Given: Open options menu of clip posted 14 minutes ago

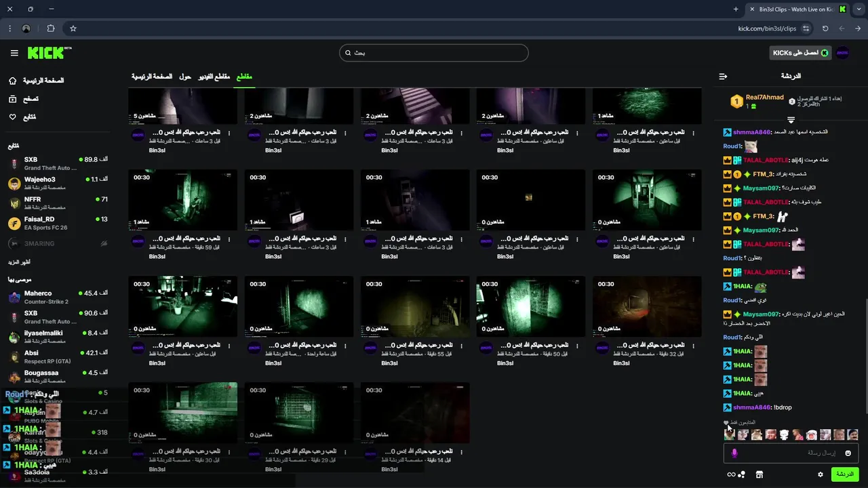Looking at the screenshot, I should (x=461, y=452).
